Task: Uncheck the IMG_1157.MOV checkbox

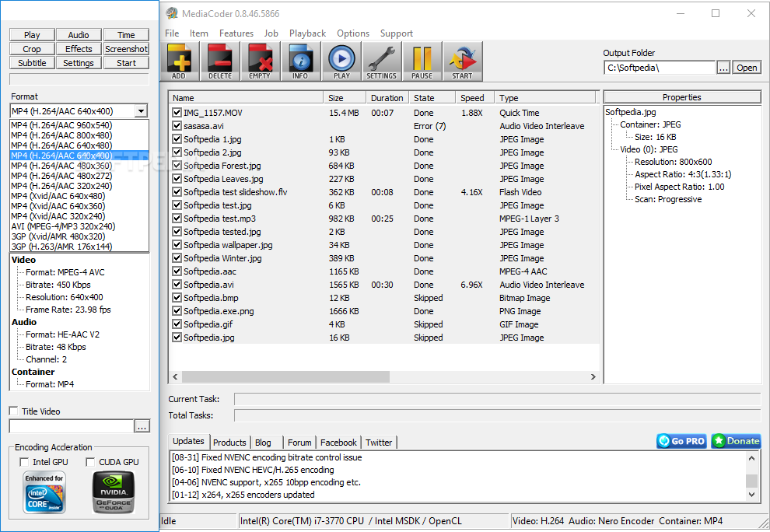Action: pyautogui.click(x=177, y=113)
